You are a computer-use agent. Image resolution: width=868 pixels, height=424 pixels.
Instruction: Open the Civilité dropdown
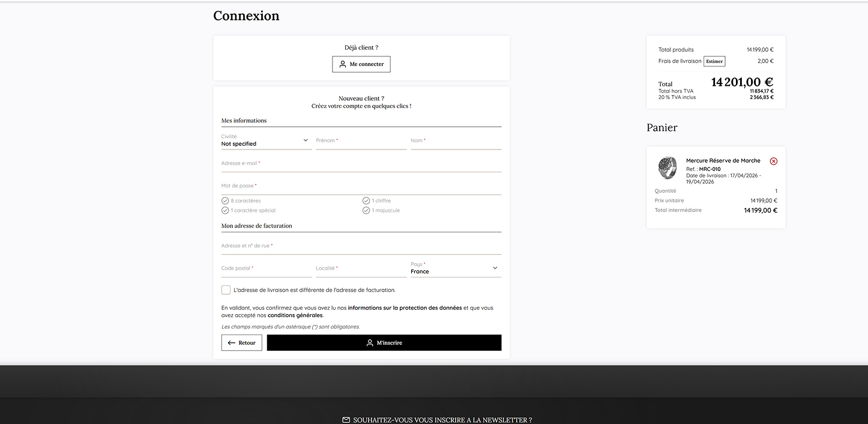pos(266,144)
